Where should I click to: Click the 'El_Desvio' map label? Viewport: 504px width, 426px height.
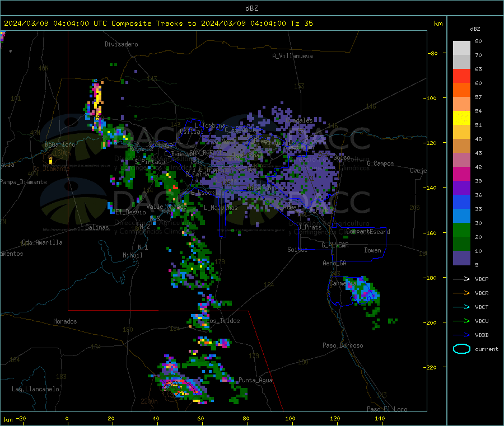[x=131, y=212]
